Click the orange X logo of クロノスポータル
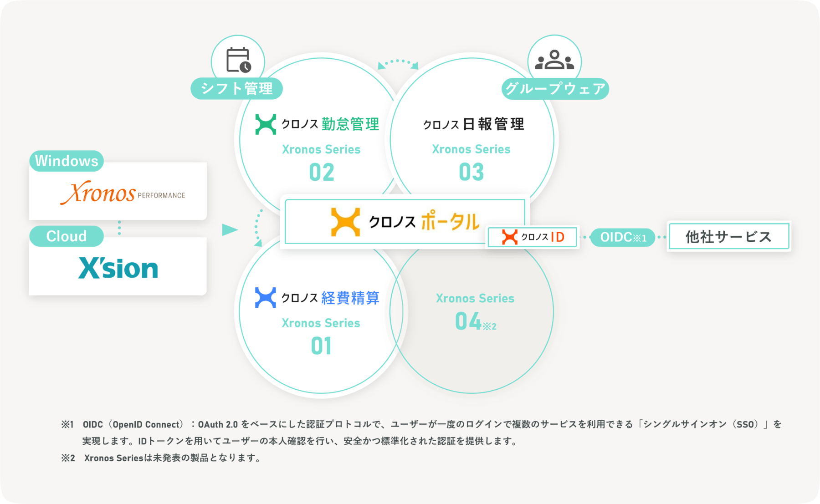 click(x=345, y=222)
